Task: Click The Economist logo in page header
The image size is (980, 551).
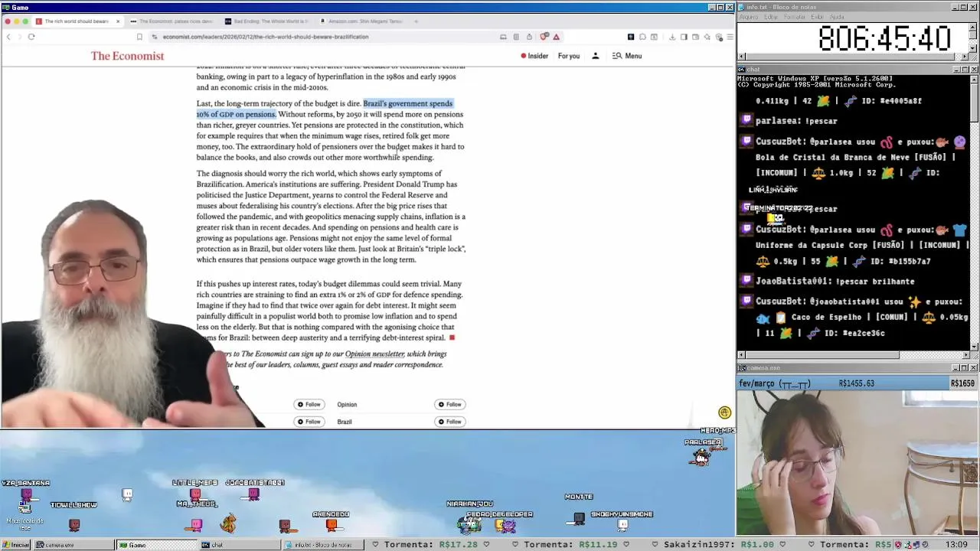Action: click(x=127, y=56)
